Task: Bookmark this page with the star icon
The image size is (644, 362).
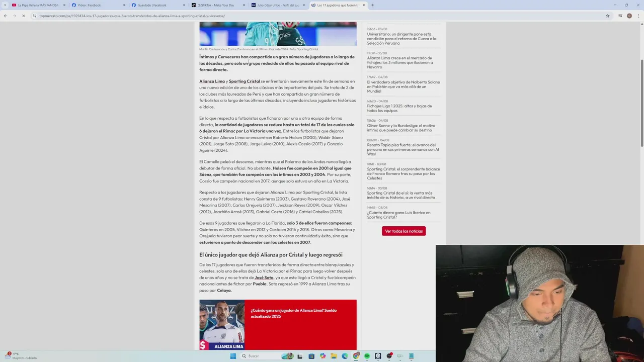Action: tap(608, 16)
